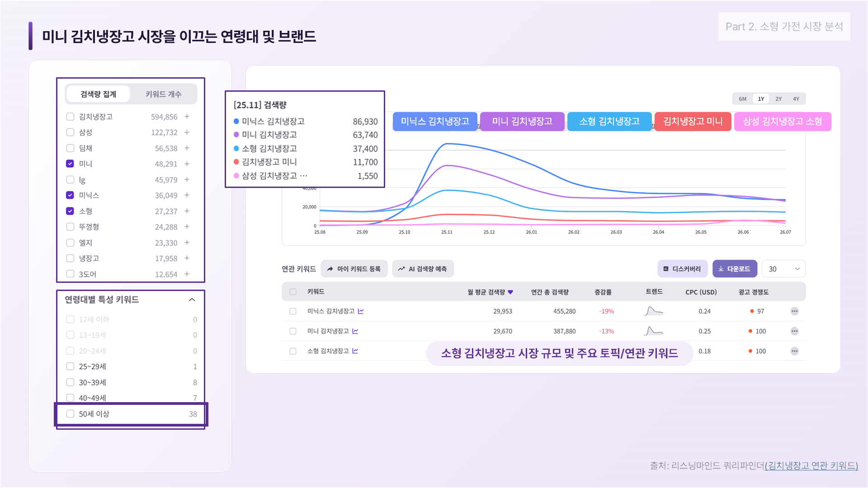
Task: Open trend chart icon beside 미니 김치냉장고
Action: [x=355, y=331]
